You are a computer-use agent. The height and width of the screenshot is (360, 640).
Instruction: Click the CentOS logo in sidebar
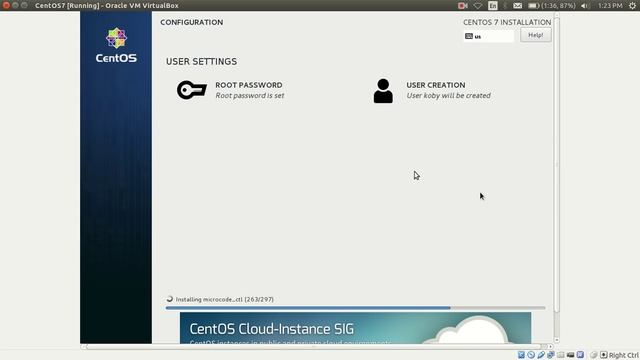tap(116, 45)
